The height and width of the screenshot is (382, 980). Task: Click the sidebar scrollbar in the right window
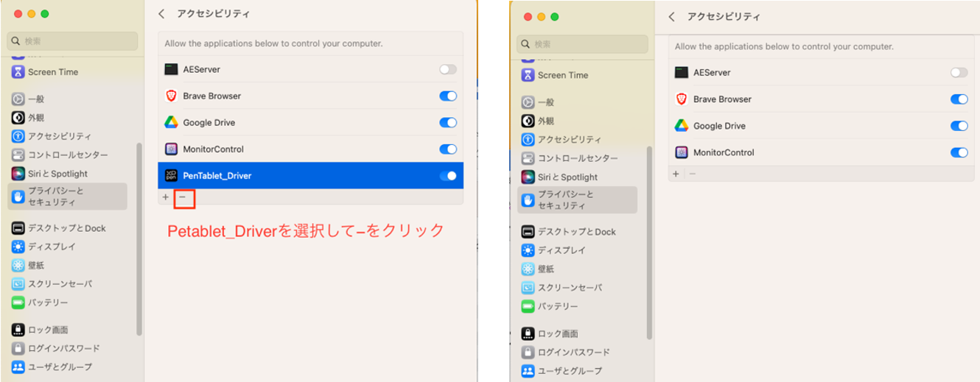point(649,243)
